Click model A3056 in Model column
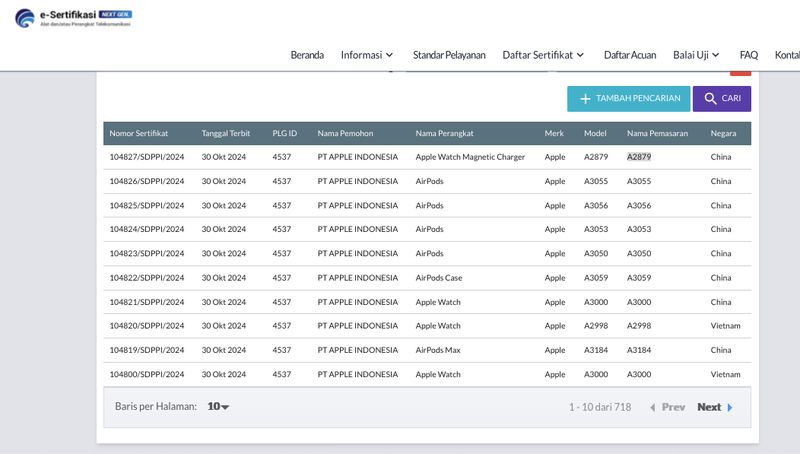The width and height of the screenshot is (800, 454). click(596, 206)
